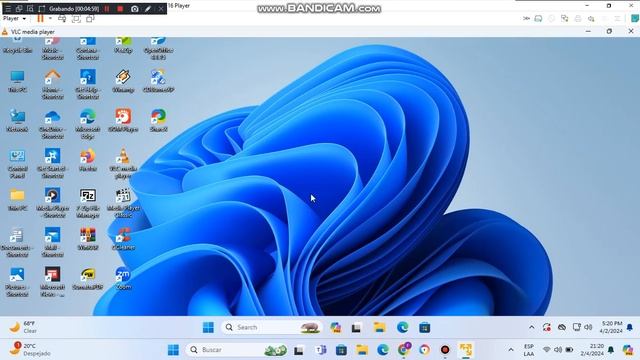Pause the virtual machine from Player toolbar

coord(40,19)
